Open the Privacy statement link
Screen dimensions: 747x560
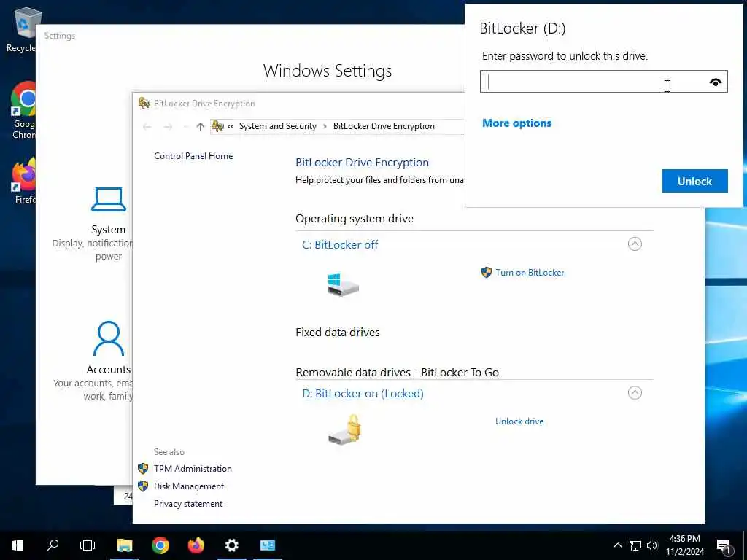pyautogui.click(x=188, y=504)
